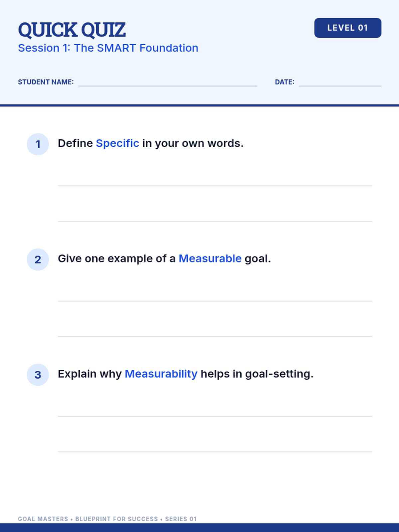Click the QUICK QUIZ title

pos(72,30)
